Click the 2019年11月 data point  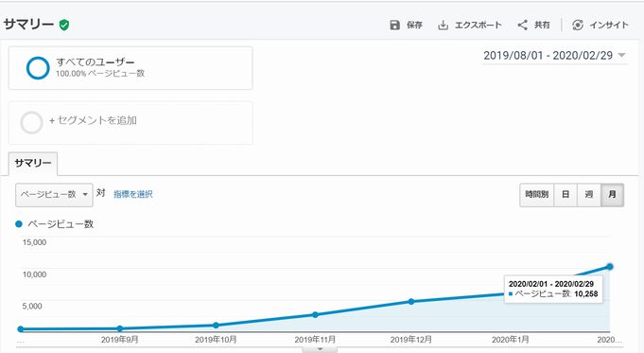315,315
